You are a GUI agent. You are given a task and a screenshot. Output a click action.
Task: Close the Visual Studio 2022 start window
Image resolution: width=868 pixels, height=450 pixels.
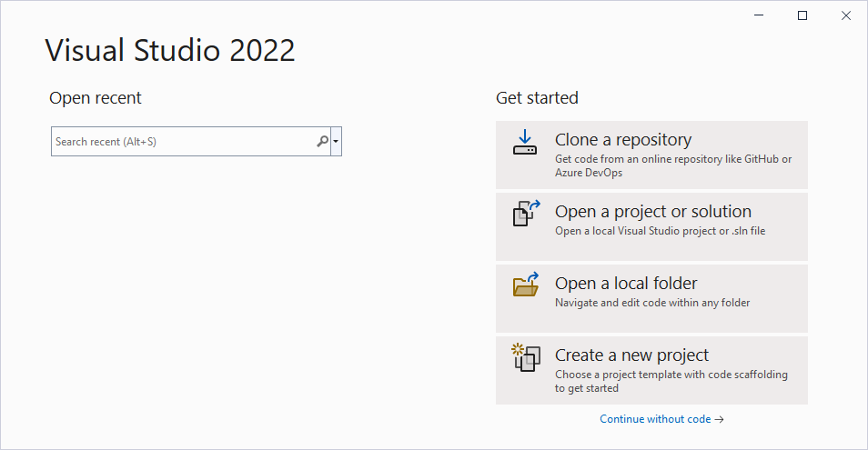coord(846,15)
